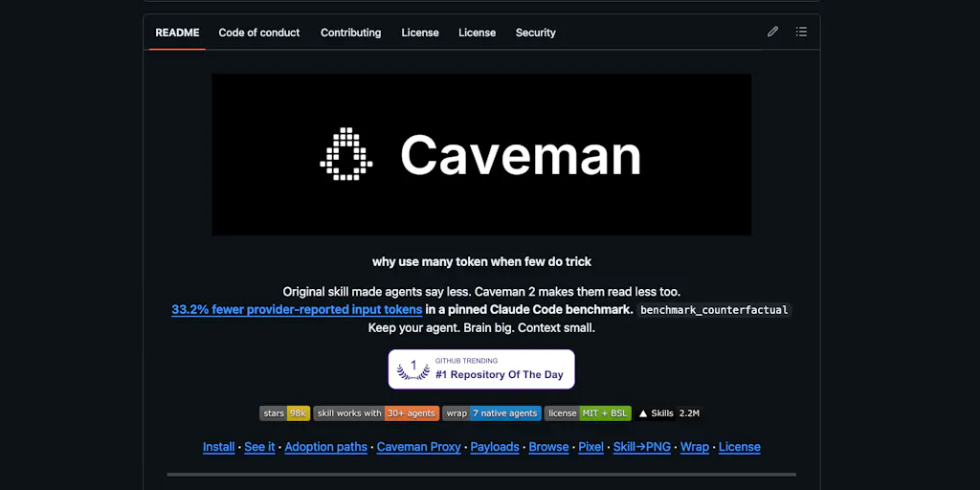
Task: Click the wrap 7 native agents badge
Action: pyautogui.click(x=492, y=413)
